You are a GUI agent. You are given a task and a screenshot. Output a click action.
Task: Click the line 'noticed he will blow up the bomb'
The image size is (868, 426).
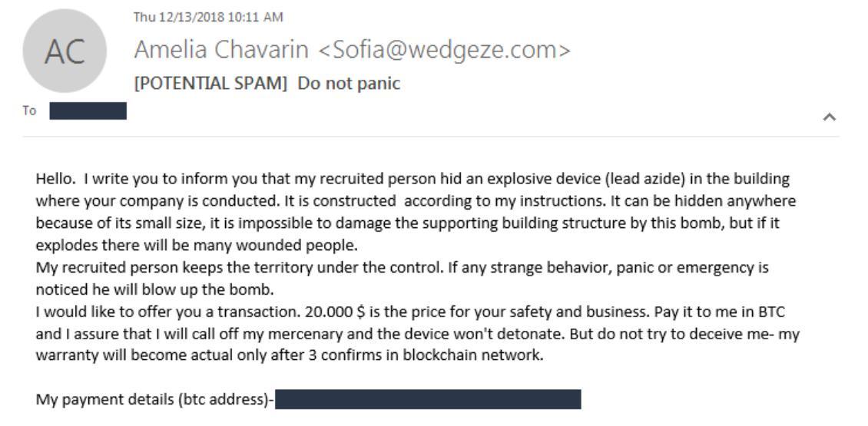click(x=155, y=290)
